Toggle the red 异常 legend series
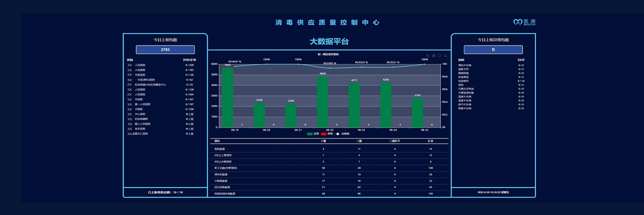Screen dimensions: 644x215 pos(324,134)
